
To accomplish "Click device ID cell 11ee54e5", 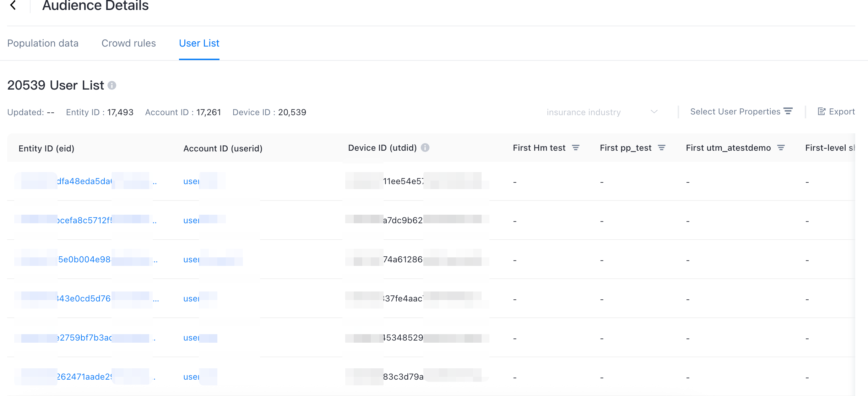I will (x=417, y=181).
